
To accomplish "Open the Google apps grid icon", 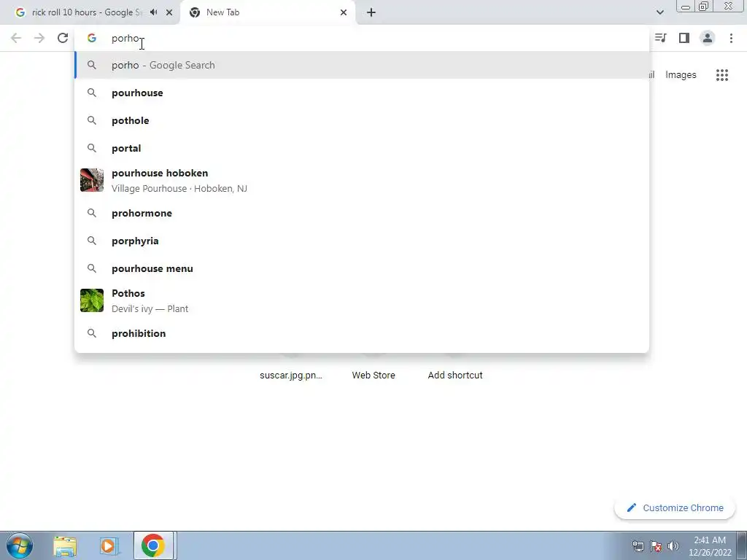I will (721, 75).
